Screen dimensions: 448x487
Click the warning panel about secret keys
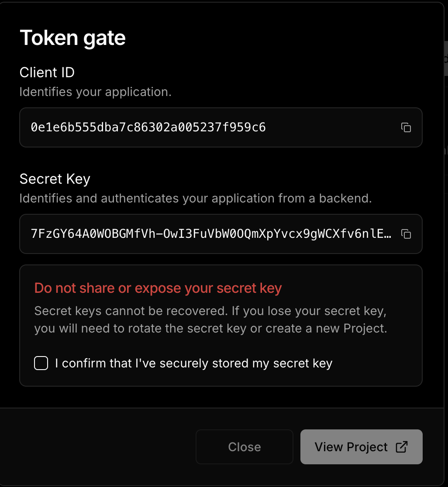(x=221, y=325)
